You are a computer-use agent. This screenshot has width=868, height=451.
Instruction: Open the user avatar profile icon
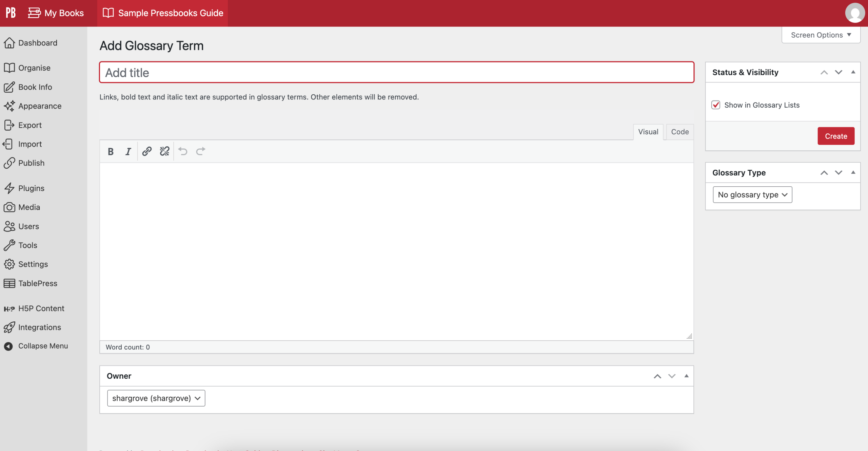(854, 13)
